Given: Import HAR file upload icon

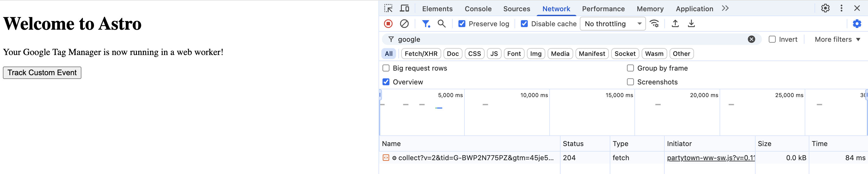Looking at the screenshot, I should click(x=675, y=24).
